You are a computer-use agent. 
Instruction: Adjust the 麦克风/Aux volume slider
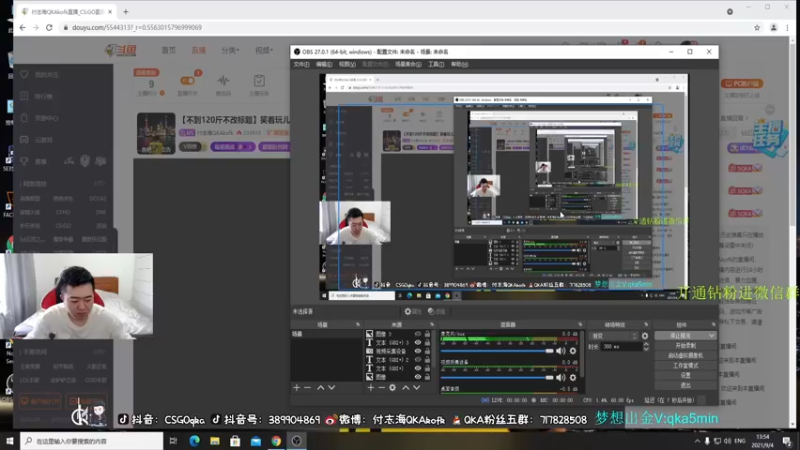click(496, 351)
